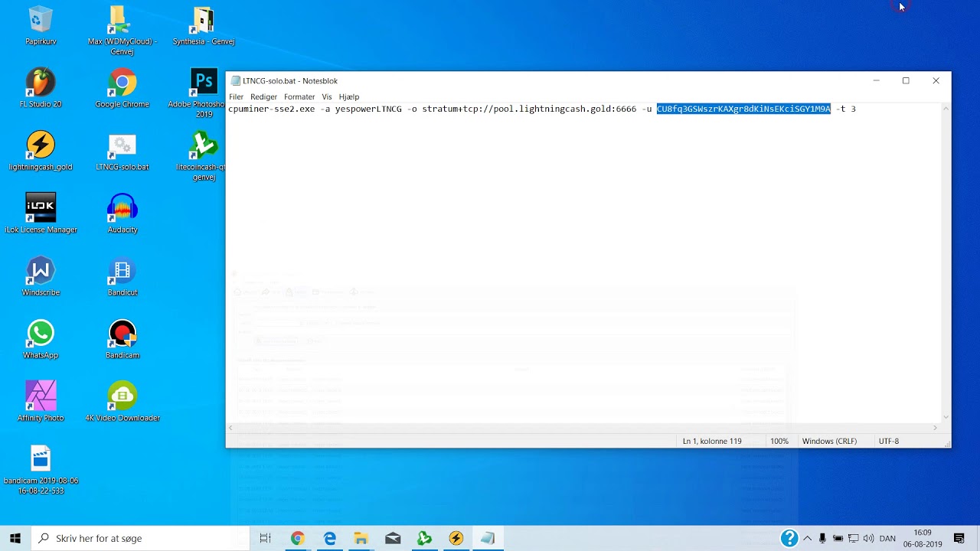Open Max (WDMyCloud) folder shortcut
Viewport: 980px width, 551px height.
[x=122, y=30]
